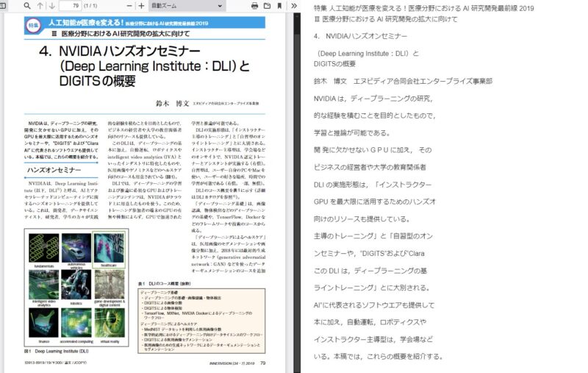Go to previous page with up arrow
This screenshot has height=373, width=588.
(x=40, y=6)
